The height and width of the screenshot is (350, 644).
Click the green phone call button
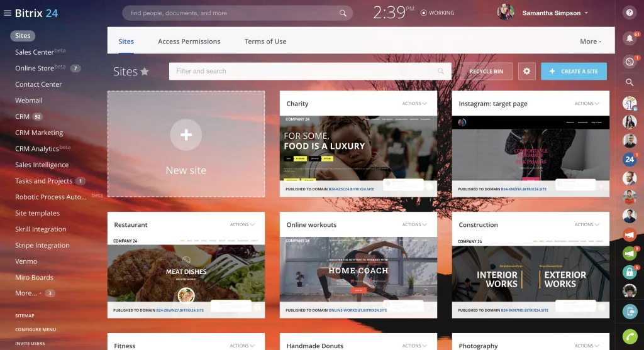630,336
